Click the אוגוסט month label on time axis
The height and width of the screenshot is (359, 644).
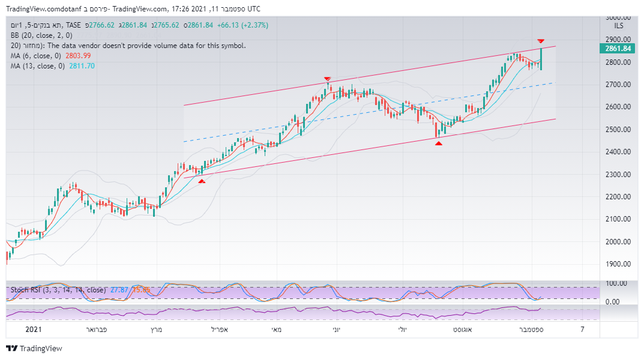[463, 330]
